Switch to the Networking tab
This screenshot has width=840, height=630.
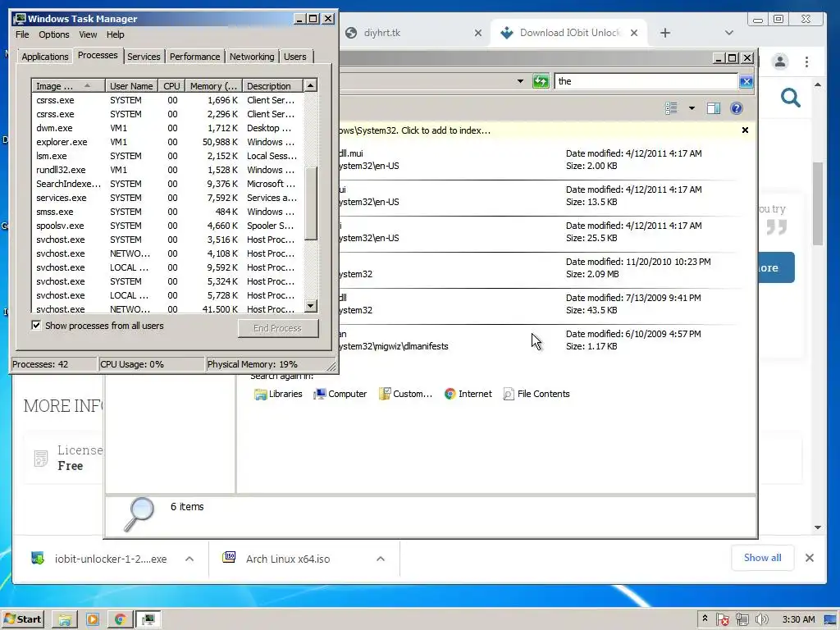click(x=252, y=57)
